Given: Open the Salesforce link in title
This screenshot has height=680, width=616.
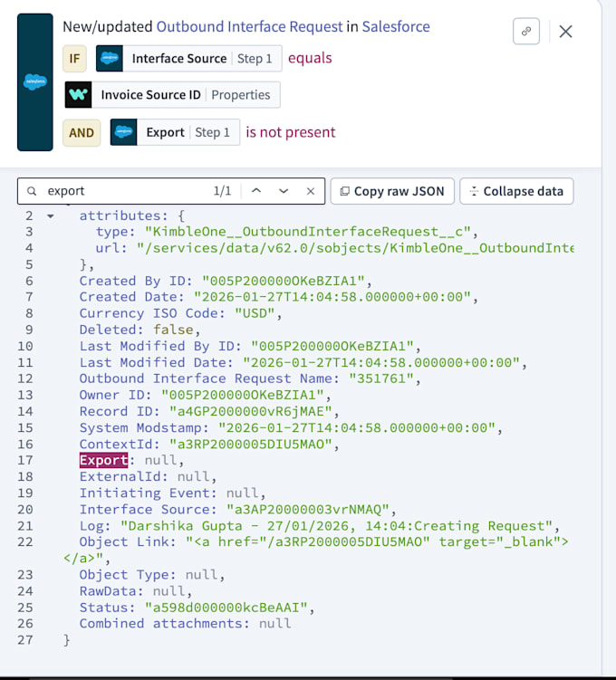Looking at the screenshot, I should pos(396,27).
